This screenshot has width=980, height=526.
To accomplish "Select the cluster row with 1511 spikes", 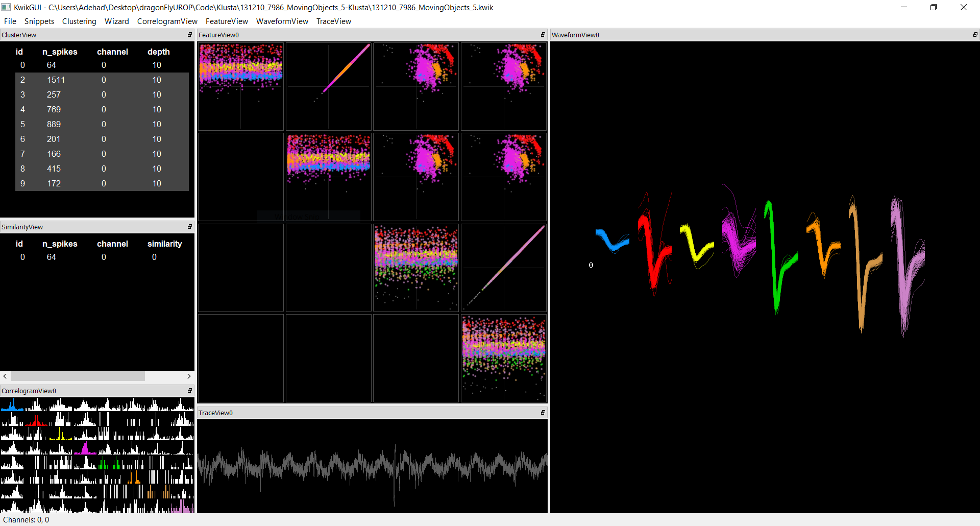I will [x=102, y=80].
